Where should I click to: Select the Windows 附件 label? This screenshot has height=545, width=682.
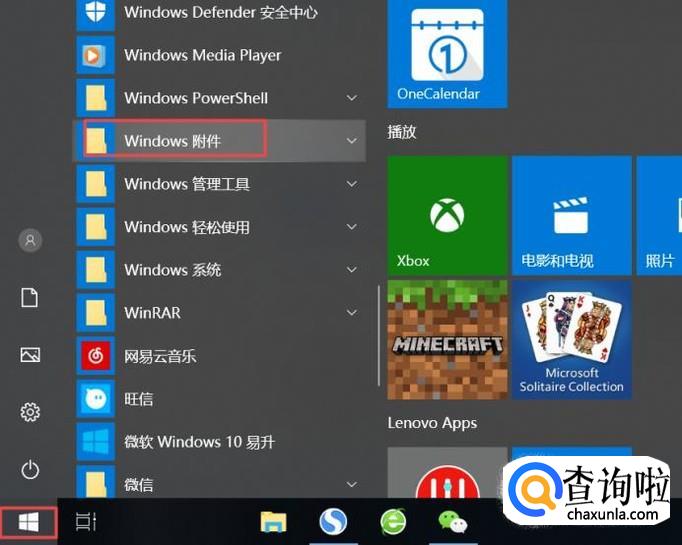point(173,141)
